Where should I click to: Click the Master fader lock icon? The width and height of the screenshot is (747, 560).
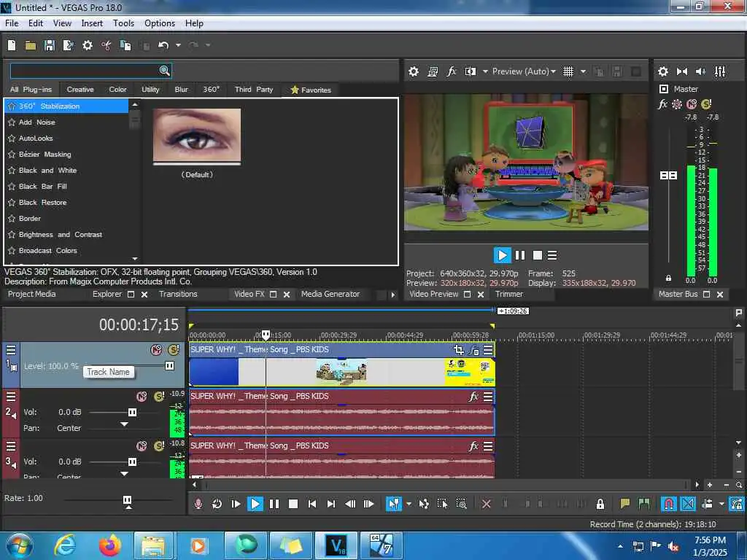(668, 278)
